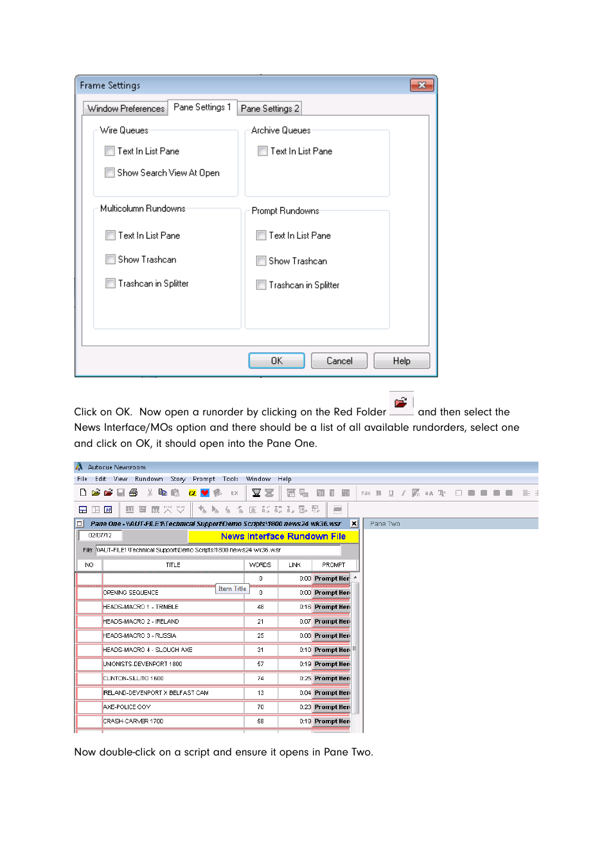Enable Prompt Rundowns Trashcan in Splitter
Screen dimensions: 613x868
tap(261, 285)
